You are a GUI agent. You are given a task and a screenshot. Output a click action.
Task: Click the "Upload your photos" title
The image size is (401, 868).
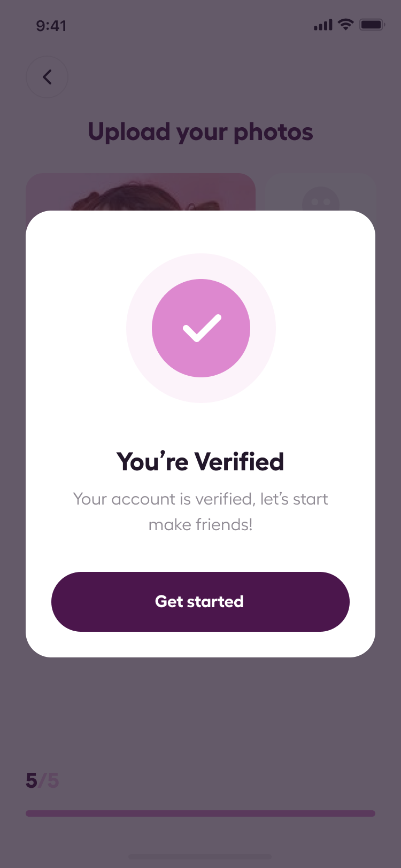click(200, 132)
